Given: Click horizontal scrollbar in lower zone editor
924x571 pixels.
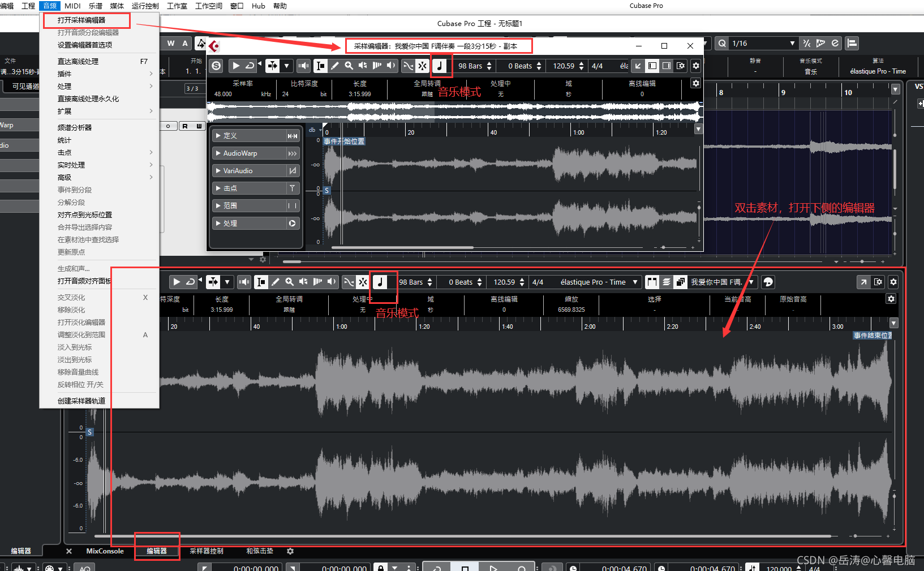Looking at the screenshot, I should click(463, 536).
